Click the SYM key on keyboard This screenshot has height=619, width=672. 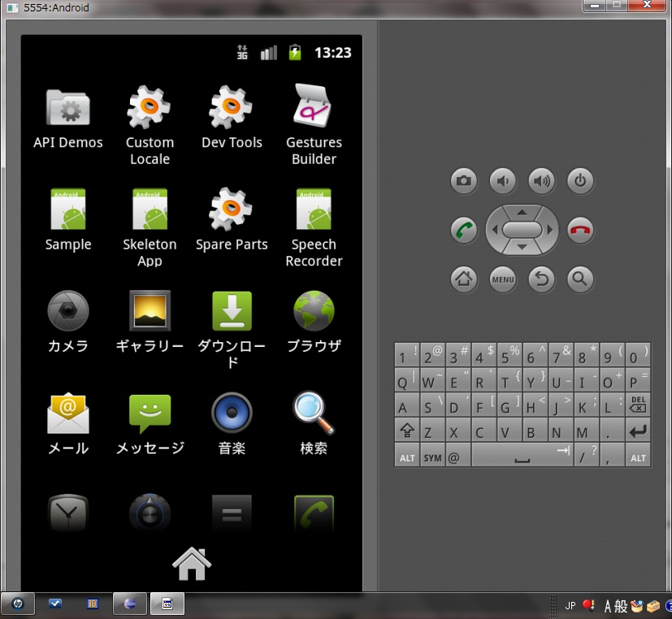(432, 455)
